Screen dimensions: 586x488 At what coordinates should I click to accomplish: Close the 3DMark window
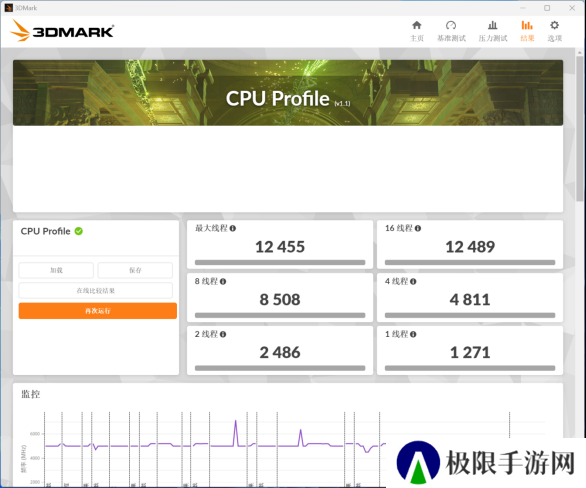tap(572, 8)
